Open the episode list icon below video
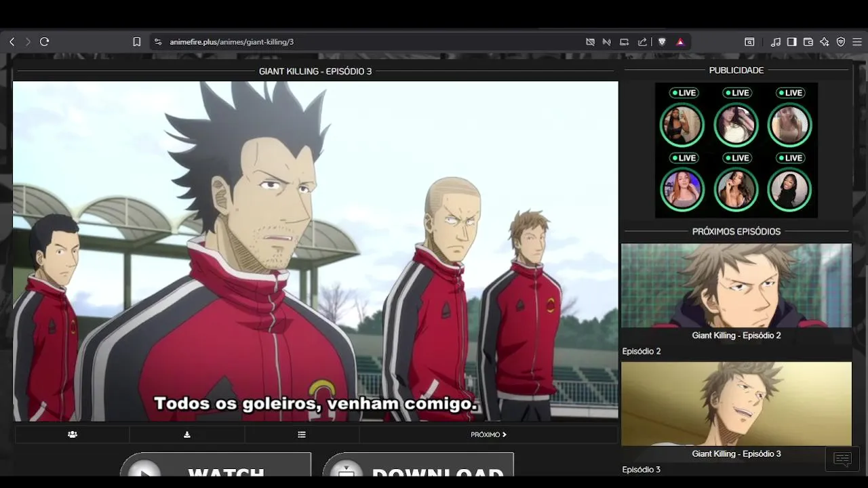Image resolution: width=868 pixels, height=488 pixels. [x=302, y=434]
